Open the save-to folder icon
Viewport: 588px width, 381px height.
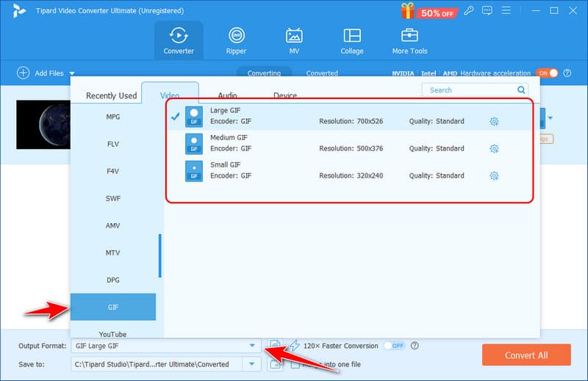pyautogui.click(x=275, y=364)
